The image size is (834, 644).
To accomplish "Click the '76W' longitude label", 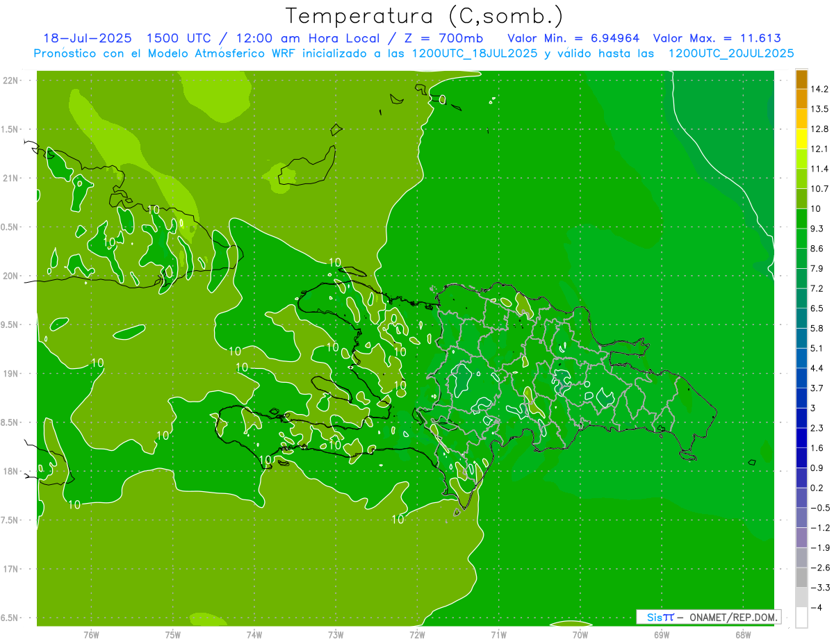I will coord(91,635).
